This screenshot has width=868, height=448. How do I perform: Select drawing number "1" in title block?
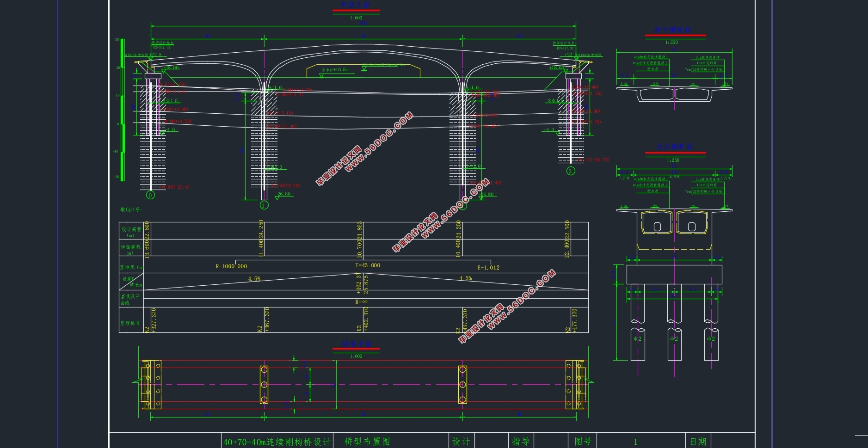[635, 442]
